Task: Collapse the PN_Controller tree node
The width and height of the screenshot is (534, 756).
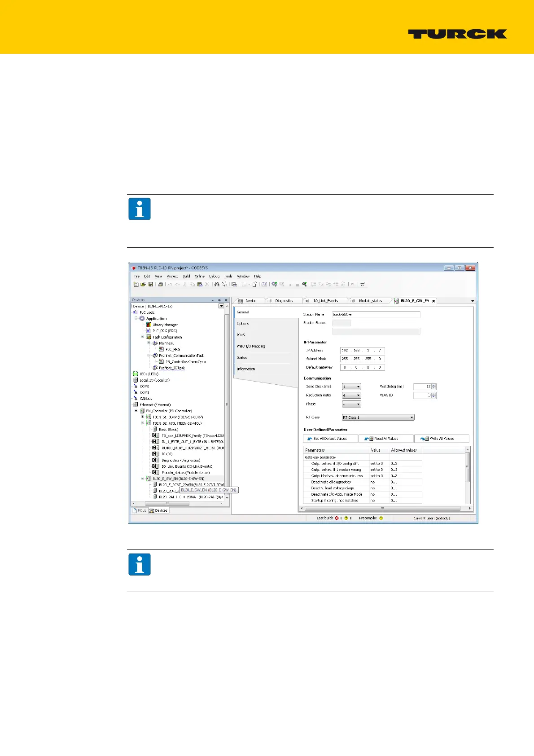Action: click(x=136, y=411)
